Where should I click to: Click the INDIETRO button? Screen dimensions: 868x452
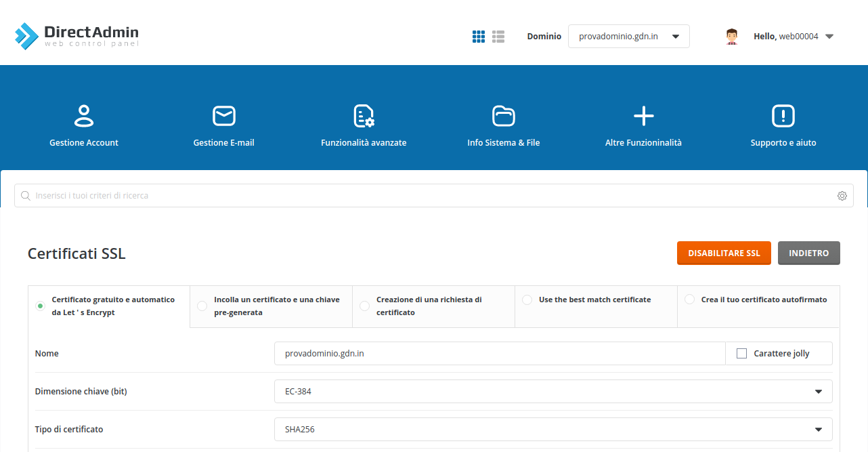(809, 253)
